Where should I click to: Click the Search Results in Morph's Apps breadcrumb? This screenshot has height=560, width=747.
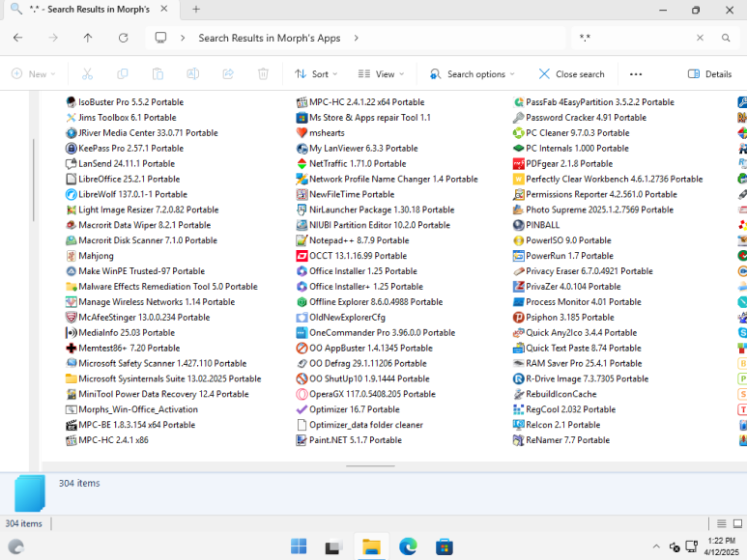270,38
